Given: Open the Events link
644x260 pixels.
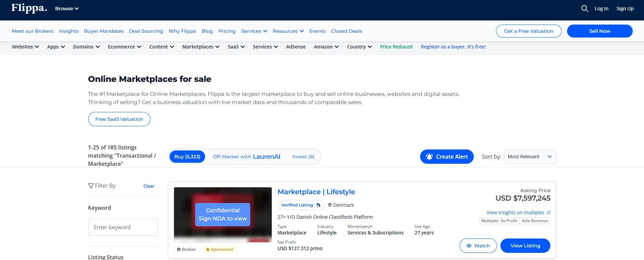Looking at the screenshot, I should [317, 31].
